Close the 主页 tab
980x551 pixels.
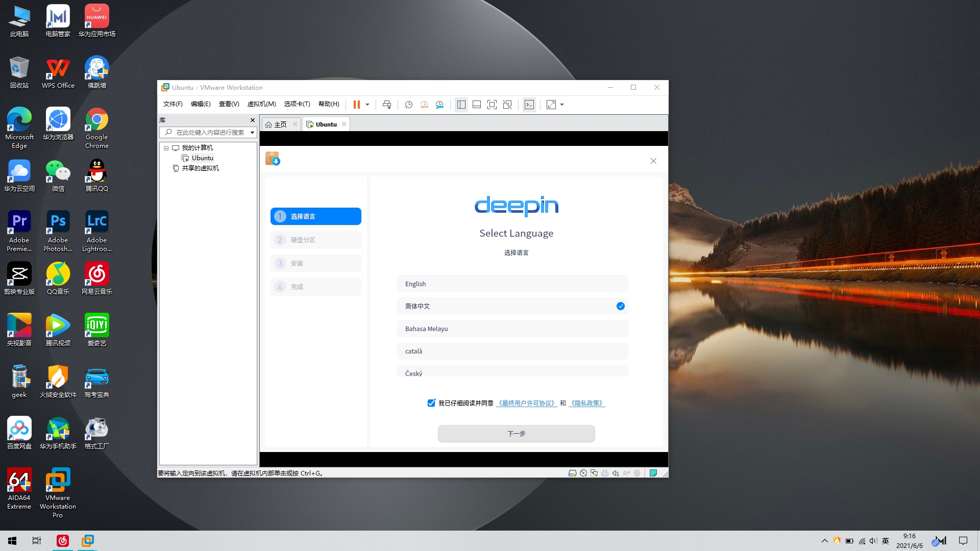click(295, 124)
